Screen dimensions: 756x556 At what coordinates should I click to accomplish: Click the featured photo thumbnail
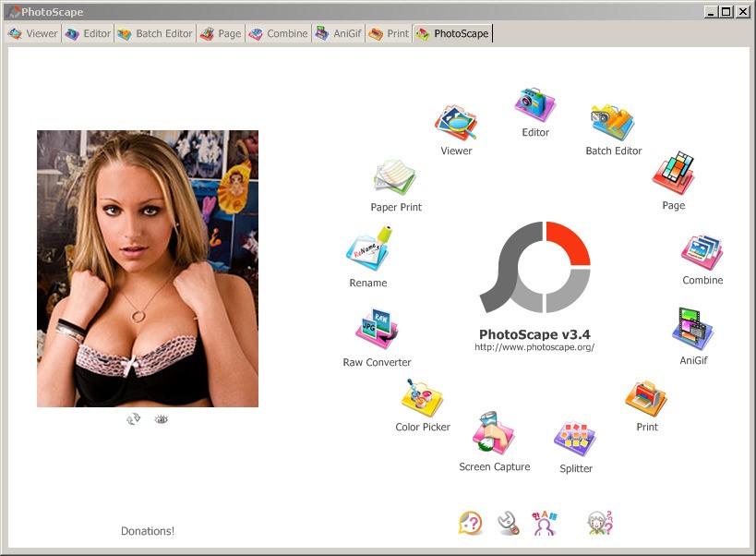[x=148, y=269]
